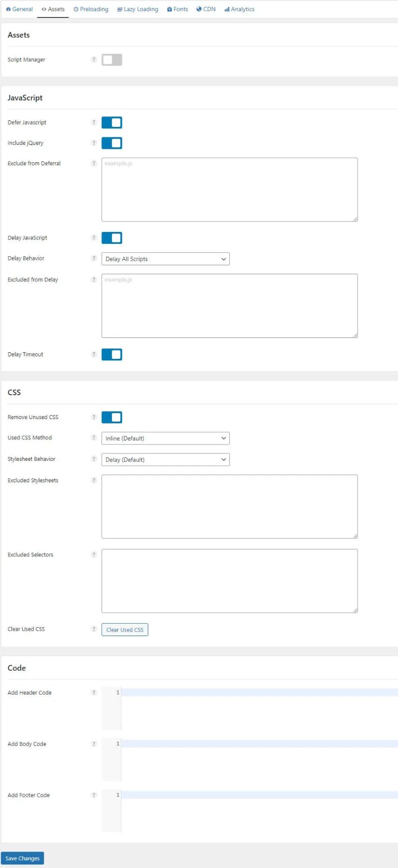The width and height of the screenshot is (398, 868).
Task: Switch to the Preloading tab
Action: click(91, 9)
